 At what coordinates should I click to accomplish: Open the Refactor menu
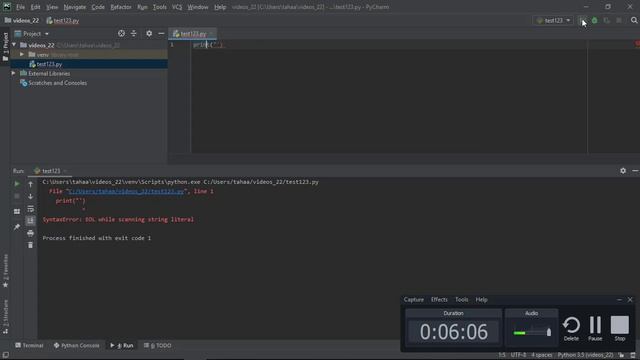pyautogui.click(x=121, y=7)
